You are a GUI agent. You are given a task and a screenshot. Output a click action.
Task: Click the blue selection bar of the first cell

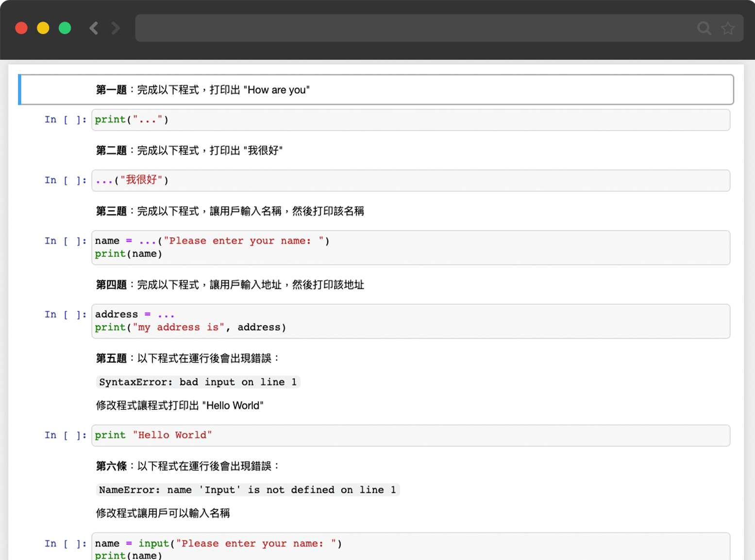coord(19,89)
